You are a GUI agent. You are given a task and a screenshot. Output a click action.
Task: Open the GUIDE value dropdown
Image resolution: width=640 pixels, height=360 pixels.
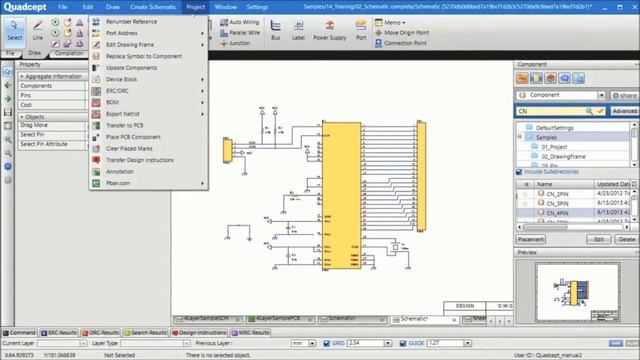click(468, 343)
